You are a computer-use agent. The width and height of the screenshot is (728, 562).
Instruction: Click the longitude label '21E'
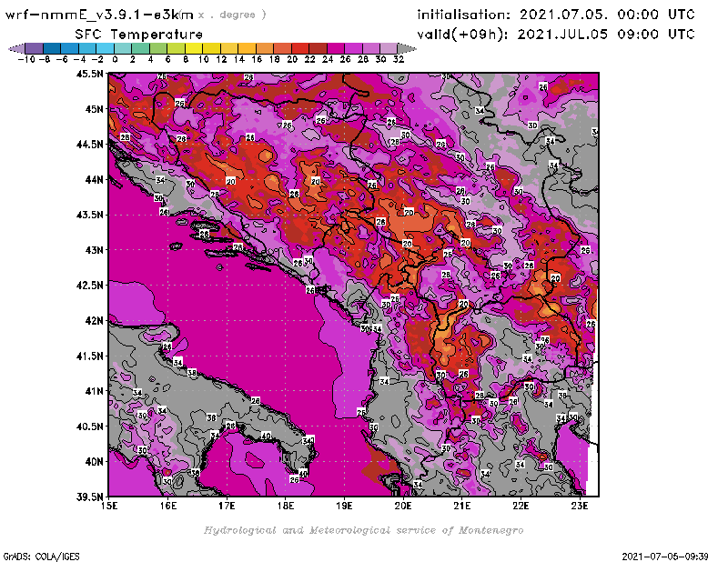462,506
